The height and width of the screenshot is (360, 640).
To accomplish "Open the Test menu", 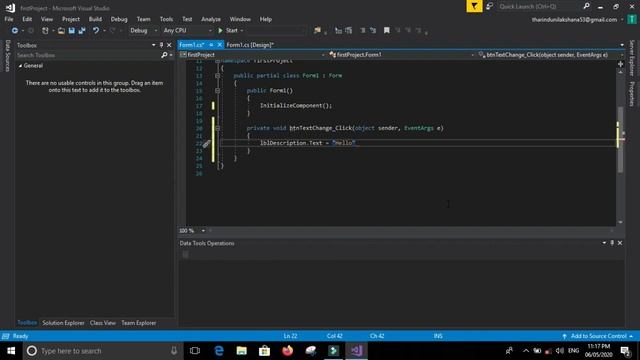I will point(187,19).
